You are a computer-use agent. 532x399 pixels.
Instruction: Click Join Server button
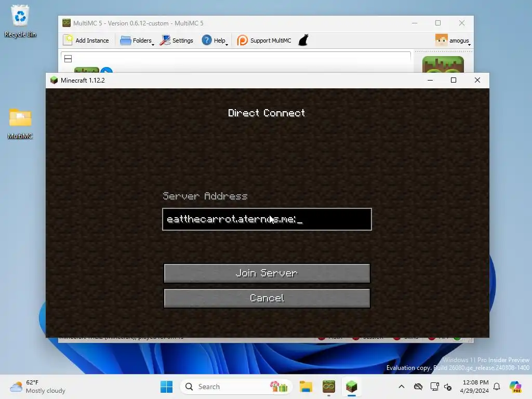267,273
